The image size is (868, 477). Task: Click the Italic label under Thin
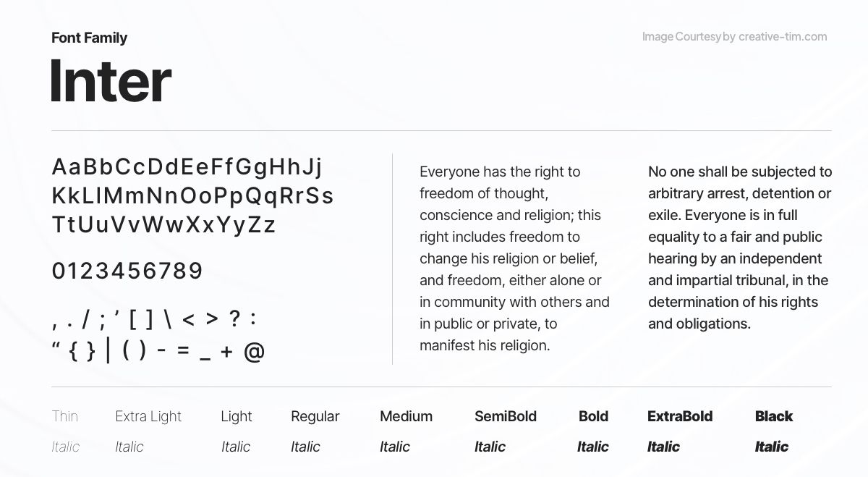pos(65,447)
